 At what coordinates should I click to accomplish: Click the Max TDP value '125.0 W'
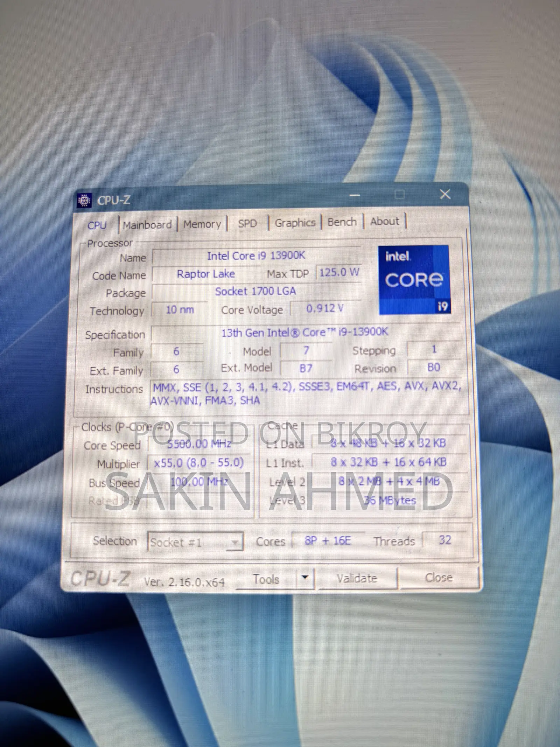coord(339,272)
